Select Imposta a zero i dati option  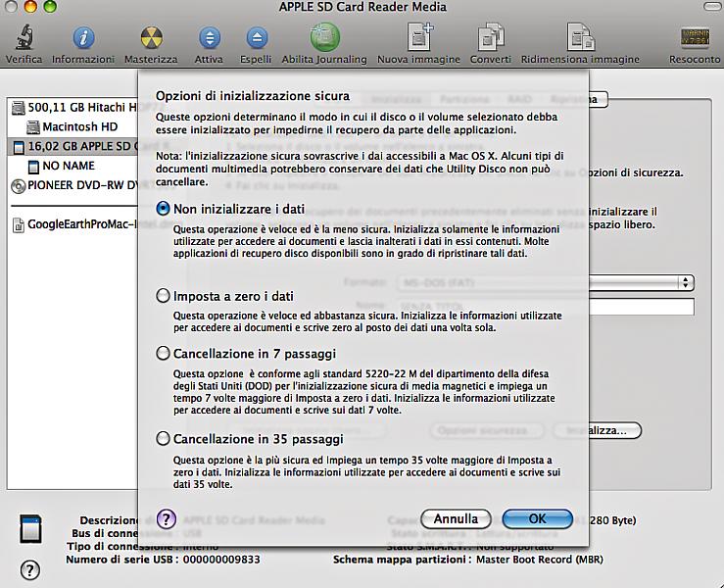point(163,296)
